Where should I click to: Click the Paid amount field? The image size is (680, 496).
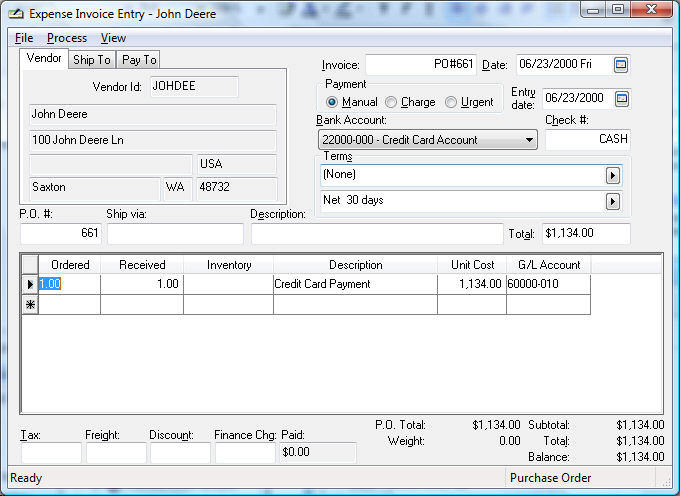coord(318,453)
